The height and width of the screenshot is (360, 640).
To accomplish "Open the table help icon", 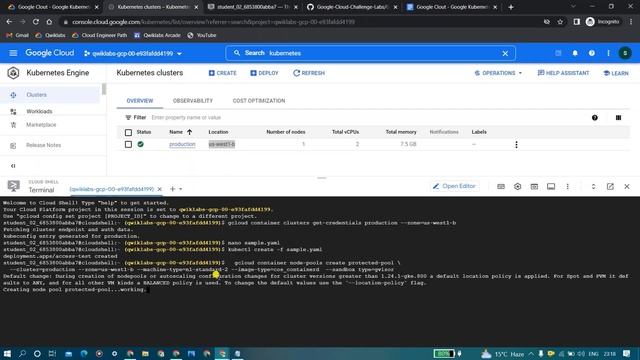I will (595, 118).
